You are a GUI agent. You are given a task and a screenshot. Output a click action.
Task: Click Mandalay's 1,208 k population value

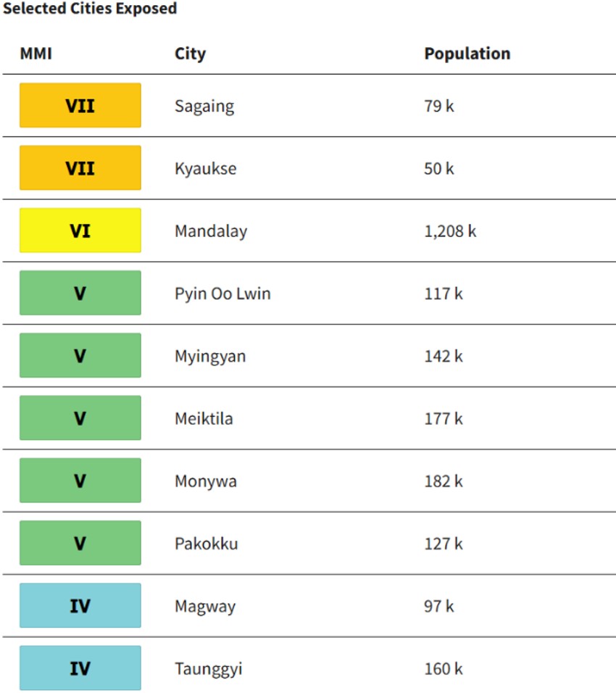coord(450,231)
